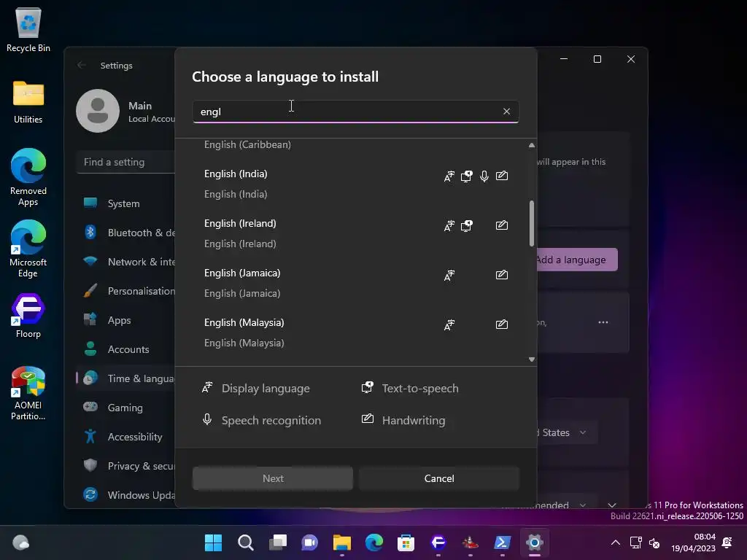
Task: Open Windows Start menu on taskbar
Action: pos(213,542)
